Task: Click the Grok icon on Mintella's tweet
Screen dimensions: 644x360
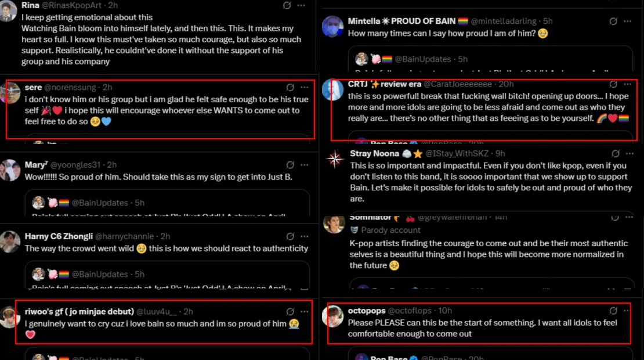Action: point(613,21)
